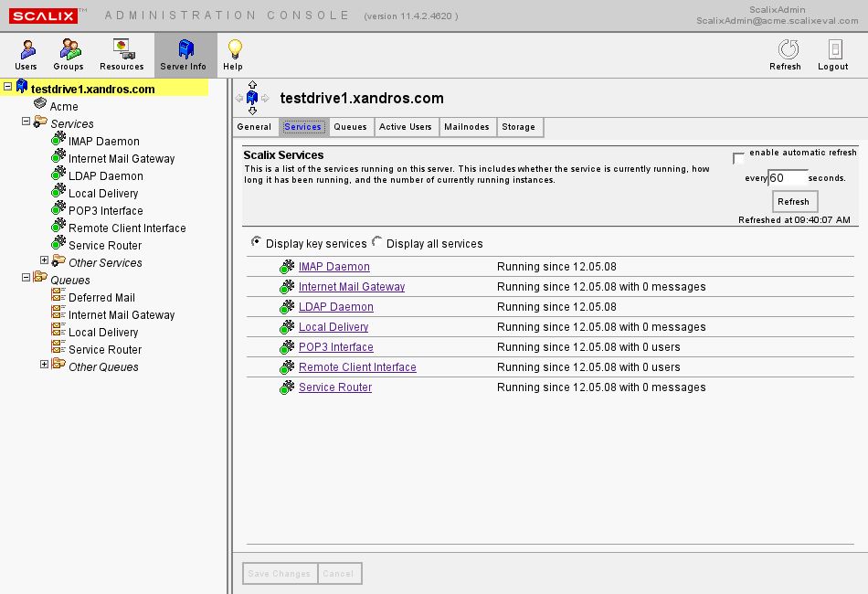Select Display key services radio button
Viewport: 868px width, 594px height.
[256, 242]
